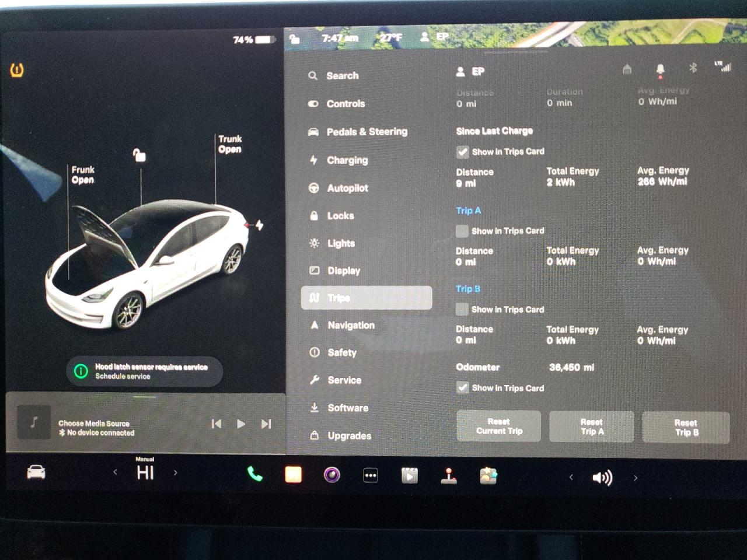Viewport: 747px width, 560px height.
Task: Open the Charging settings
Action: [x=338, y=160]
